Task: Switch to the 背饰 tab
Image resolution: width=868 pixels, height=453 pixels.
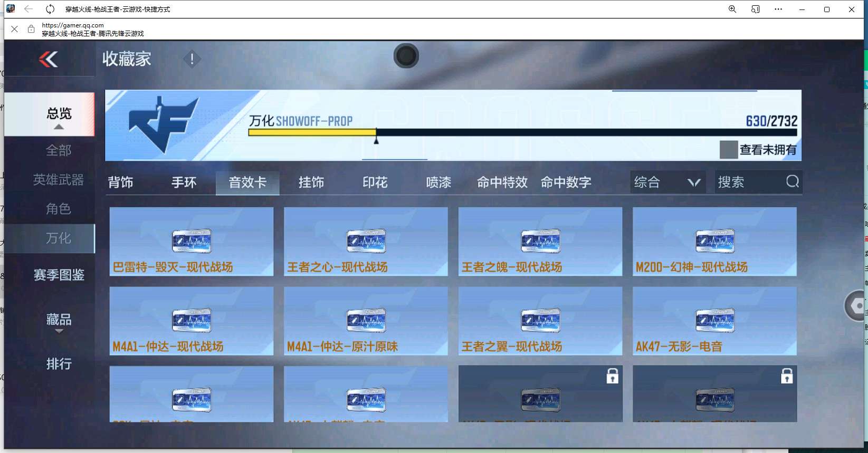Action: tap(121, 182)
